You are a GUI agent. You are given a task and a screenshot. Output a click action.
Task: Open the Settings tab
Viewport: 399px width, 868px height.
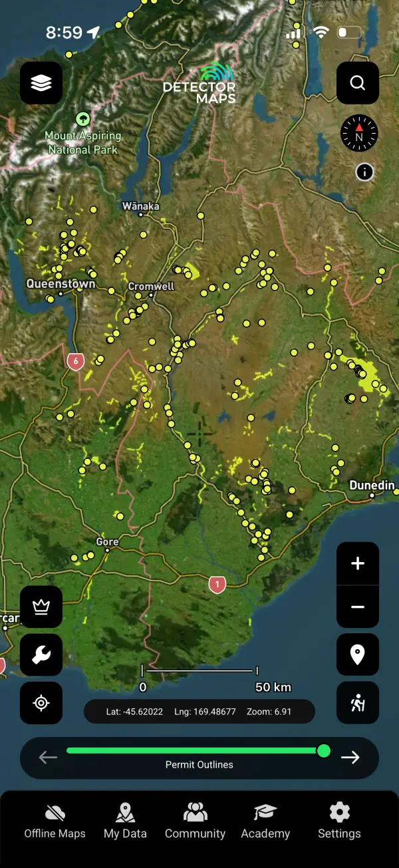pyautogui.click(x=339, y=821)
